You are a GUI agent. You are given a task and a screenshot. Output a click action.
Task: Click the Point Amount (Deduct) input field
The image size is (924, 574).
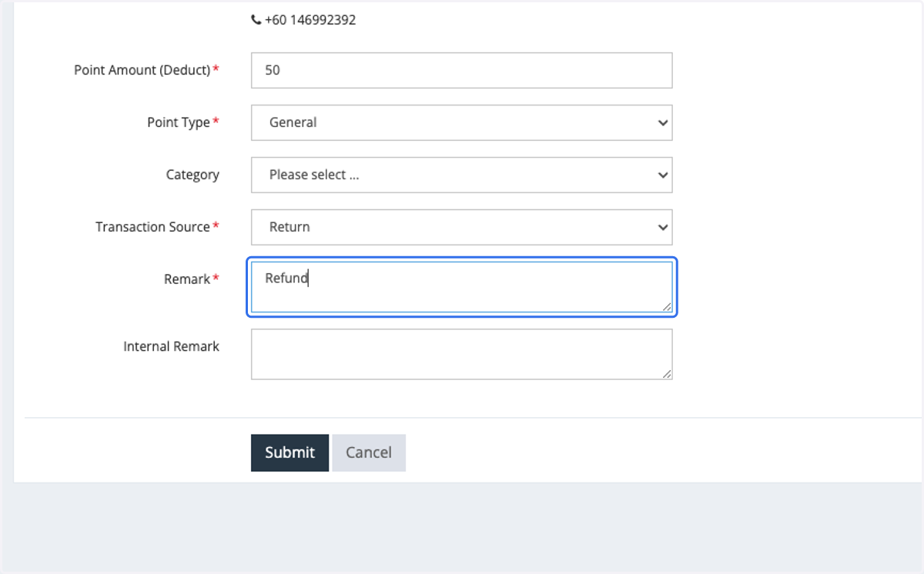tap(461, 70)
